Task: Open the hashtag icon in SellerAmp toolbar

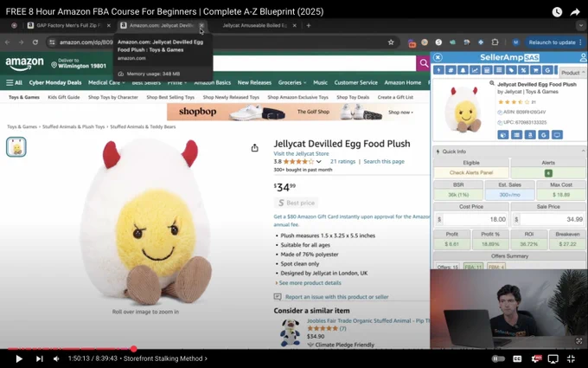Action: (451, 70)
